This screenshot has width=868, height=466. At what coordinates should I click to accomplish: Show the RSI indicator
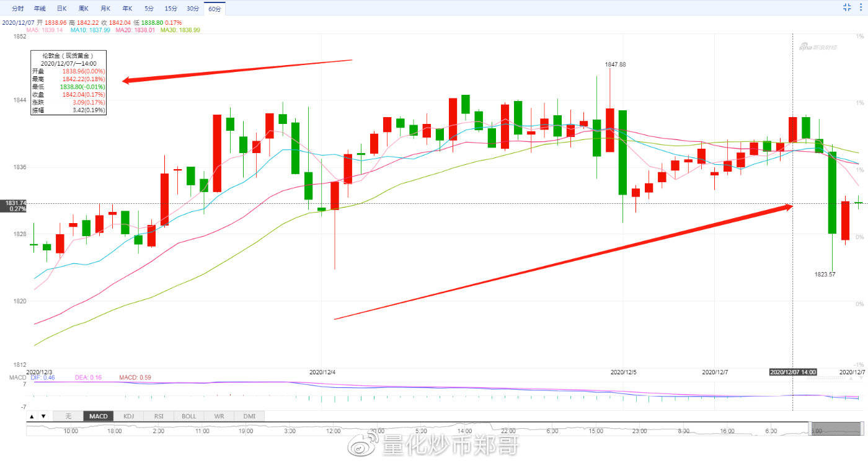pos(159,416)
